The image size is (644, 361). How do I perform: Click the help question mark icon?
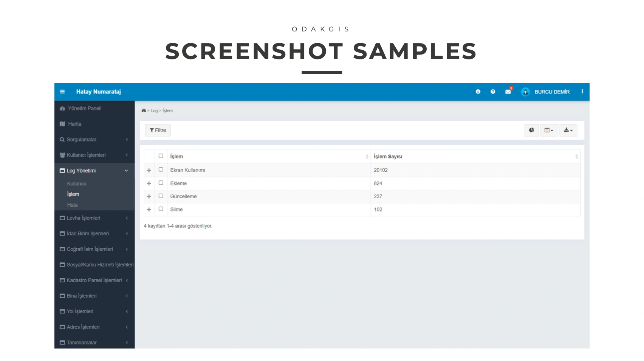(x=492, y=92)
